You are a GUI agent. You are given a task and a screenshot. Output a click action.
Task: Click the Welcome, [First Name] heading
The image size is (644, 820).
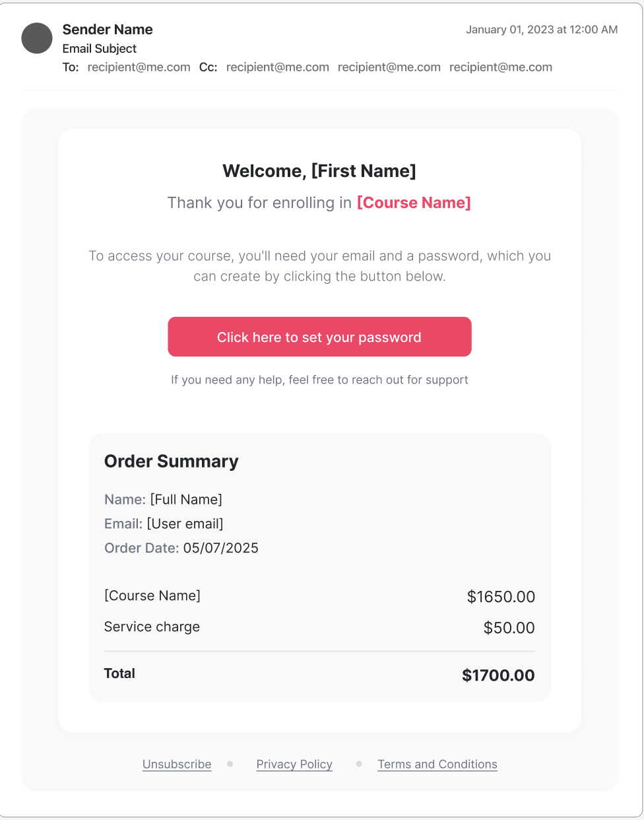click(319, 171)
